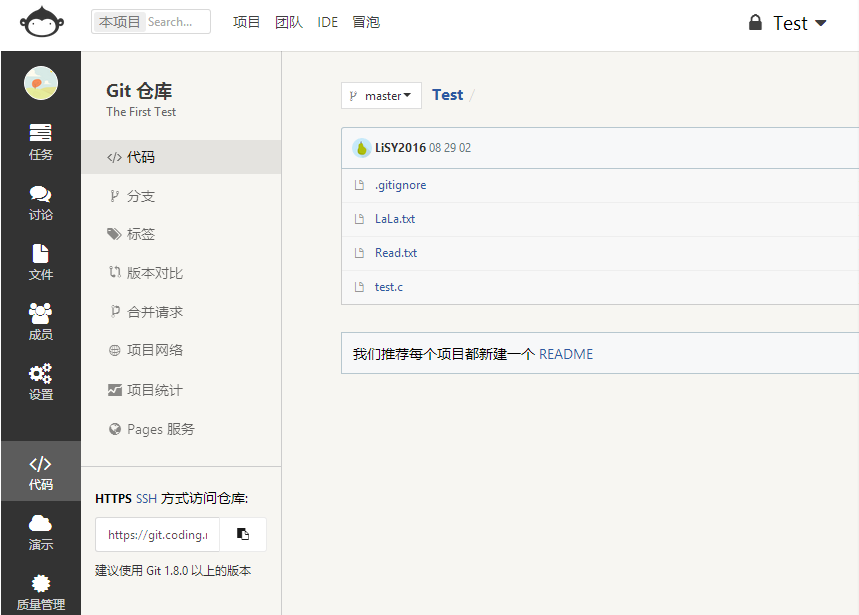This screenshot has height=615, width=859.
Task: Click the lock icon beside Test
Action: [x=755, y=22]
